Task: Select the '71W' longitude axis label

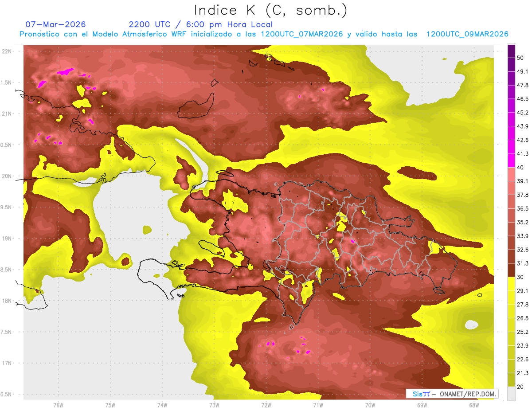Action: coord(318,405)
